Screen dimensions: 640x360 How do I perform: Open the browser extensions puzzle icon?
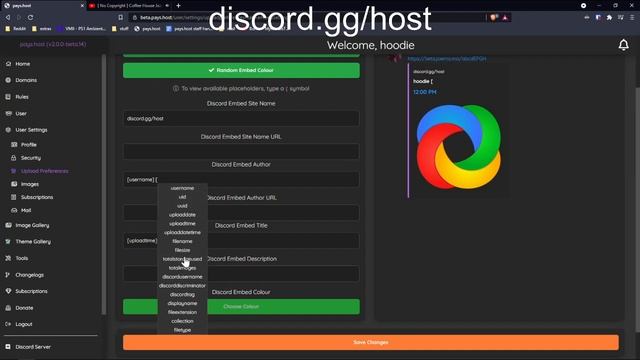coord(609,18)
